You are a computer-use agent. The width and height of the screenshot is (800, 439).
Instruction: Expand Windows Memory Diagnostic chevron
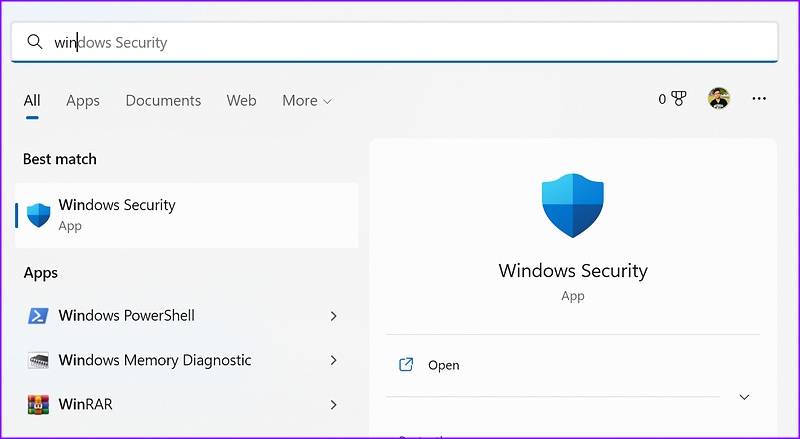[x=333, y=360]
